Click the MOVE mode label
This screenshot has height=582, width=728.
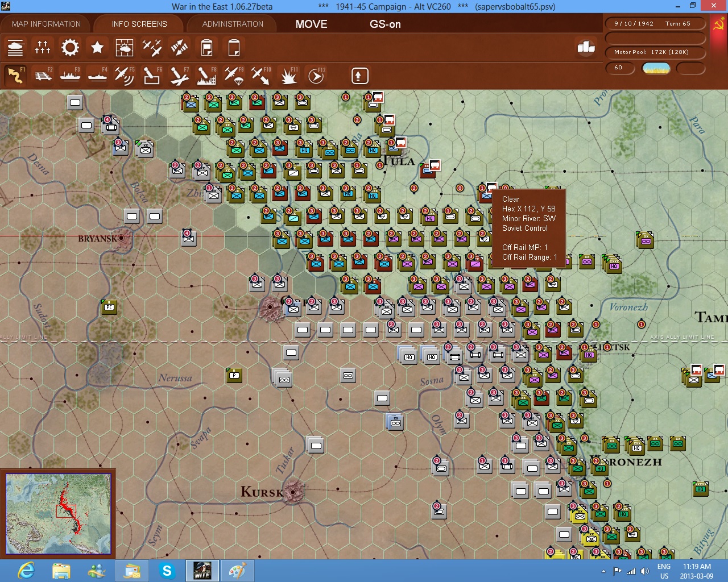pos(312,24)
